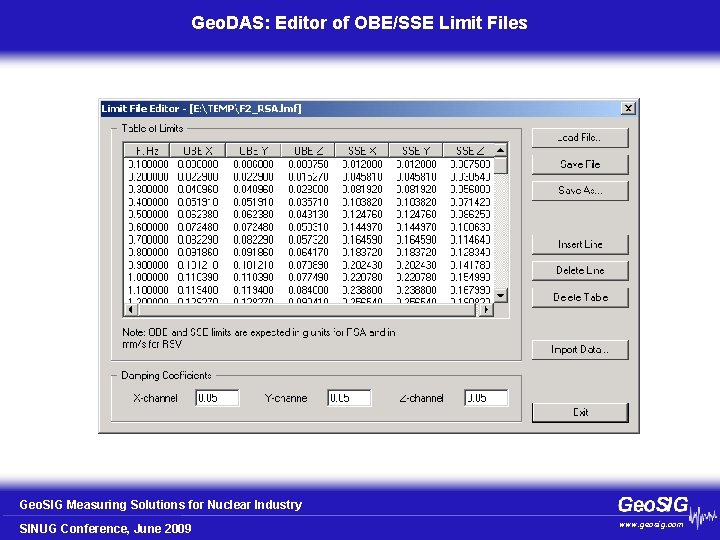Click the Z-channel damping input field
This screenshot has height=540, width=720.
coord(486,398)
